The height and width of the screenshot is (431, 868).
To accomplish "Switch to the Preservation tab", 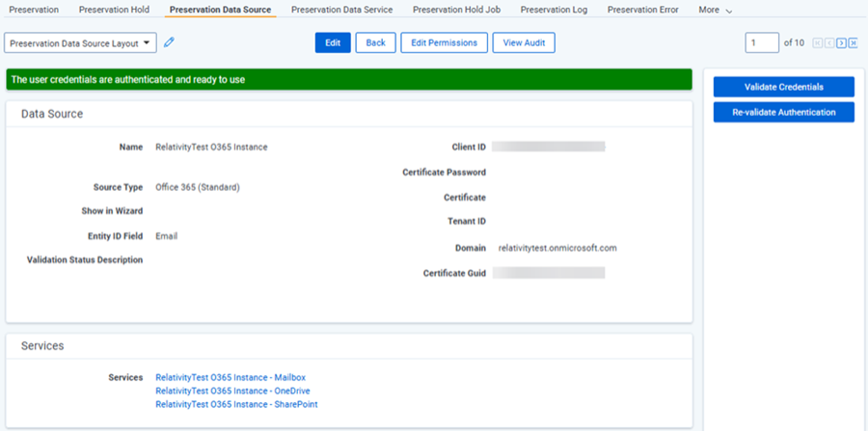I will pos(35,10).
